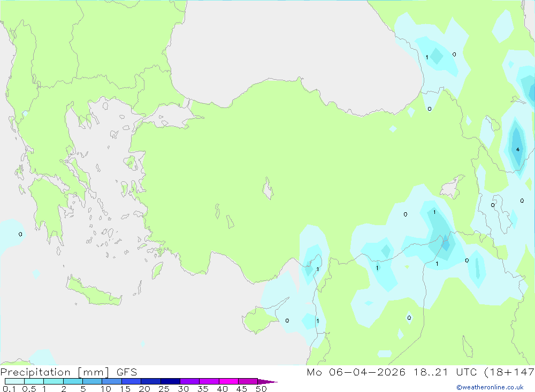Pick the 10–15 mm legend swatch
This screenshot has width=535, height=392.
point(112,381)
